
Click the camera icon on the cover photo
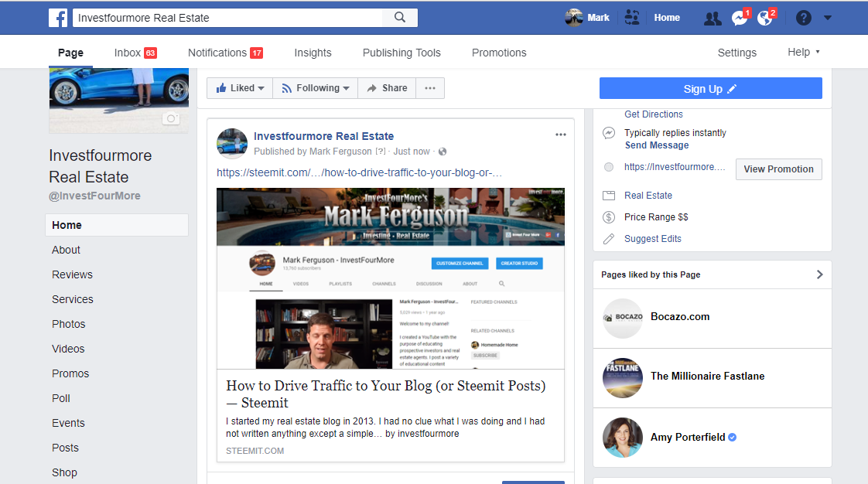pos(171,118)
